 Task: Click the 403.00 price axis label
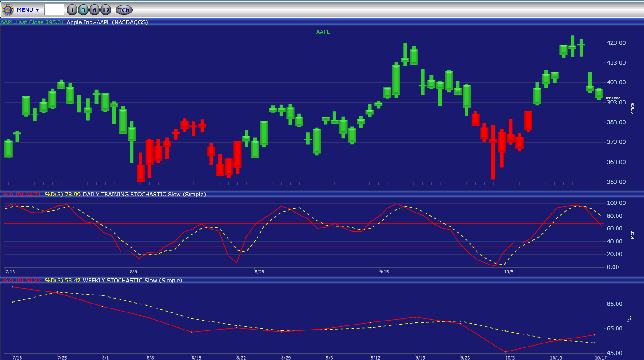coord(616,82)
